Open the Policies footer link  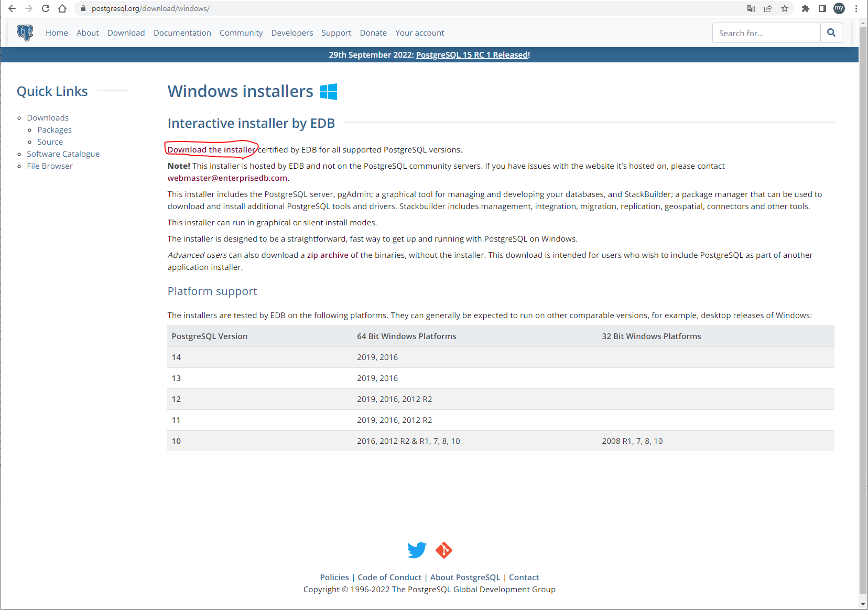(x=334, y=578)
